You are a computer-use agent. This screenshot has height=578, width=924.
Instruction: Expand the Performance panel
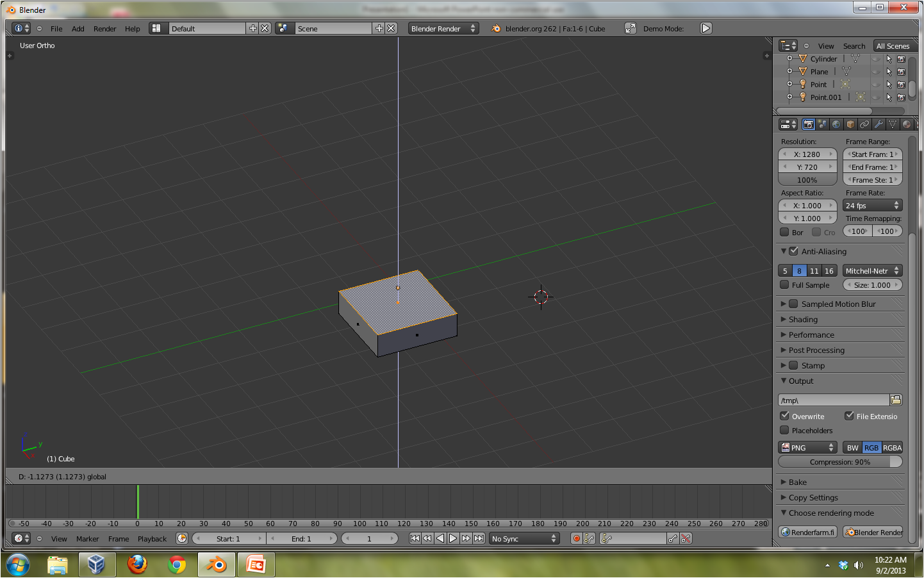click(842, 334)
